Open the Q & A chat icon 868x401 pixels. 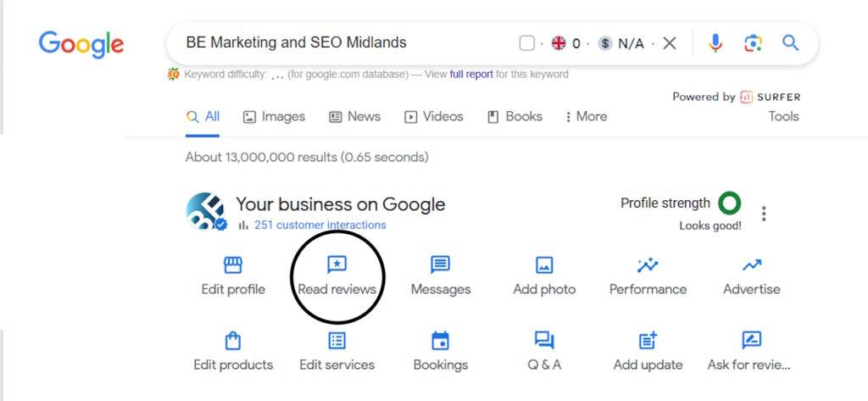[x=544, y=341]
